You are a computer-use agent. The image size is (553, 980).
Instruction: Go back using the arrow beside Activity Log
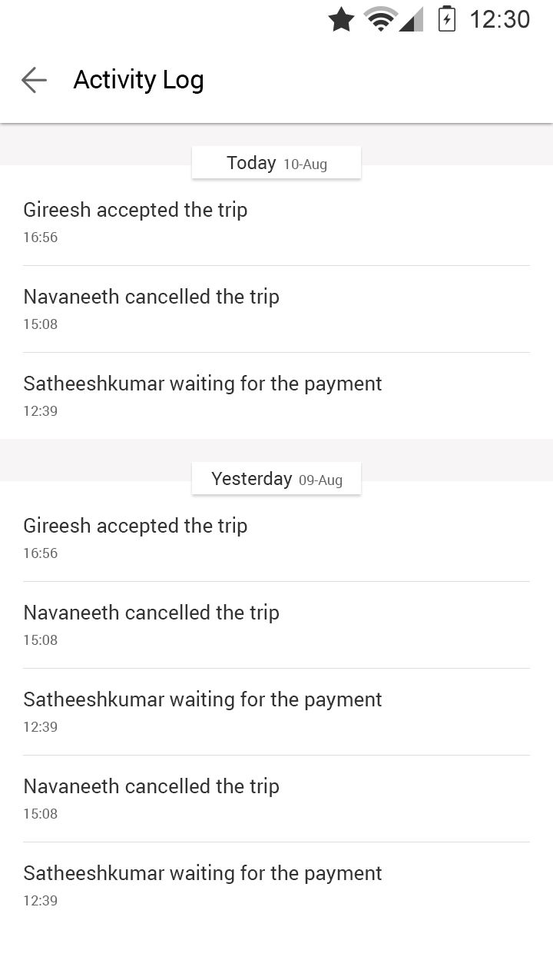(x=34, y=80)
